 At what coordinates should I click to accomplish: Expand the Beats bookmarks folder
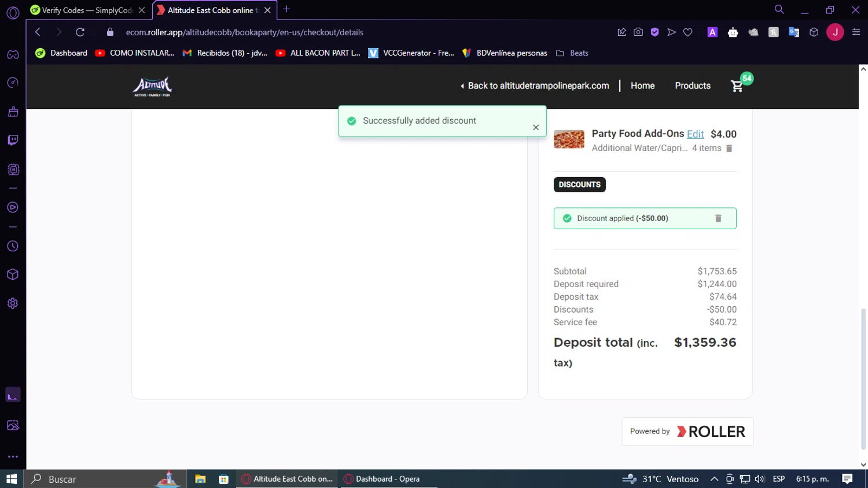pyautogui.click(x=572, y=53)
